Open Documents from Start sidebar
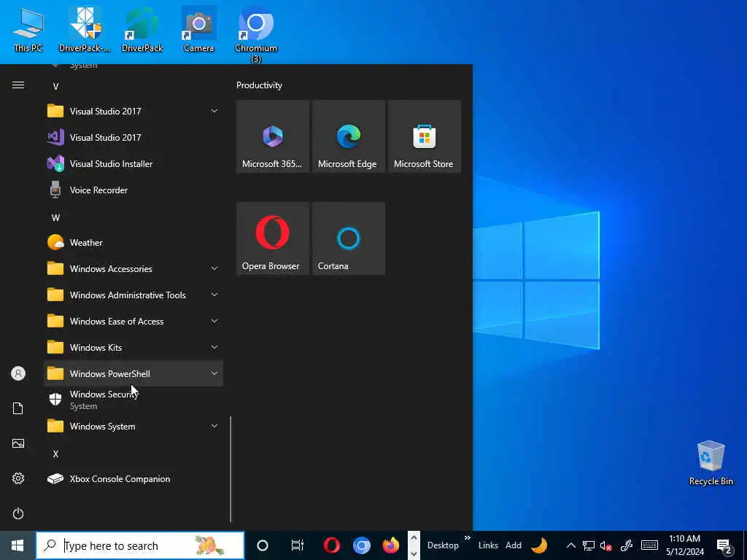Image resolution: width=747 pixels, height=560 pixels. [x=18, y=408]
